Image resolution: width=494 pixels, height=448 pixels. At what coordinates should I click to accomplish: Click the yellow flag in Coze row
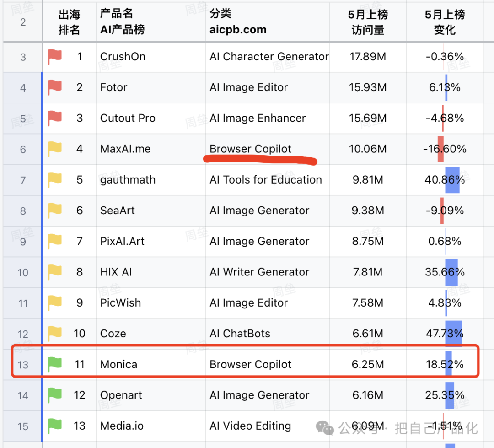point(55,334)
